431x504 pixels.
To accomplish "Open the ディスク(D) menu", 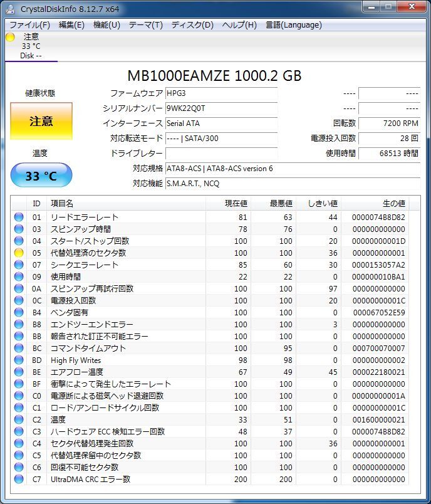I will tap(192, 25).
